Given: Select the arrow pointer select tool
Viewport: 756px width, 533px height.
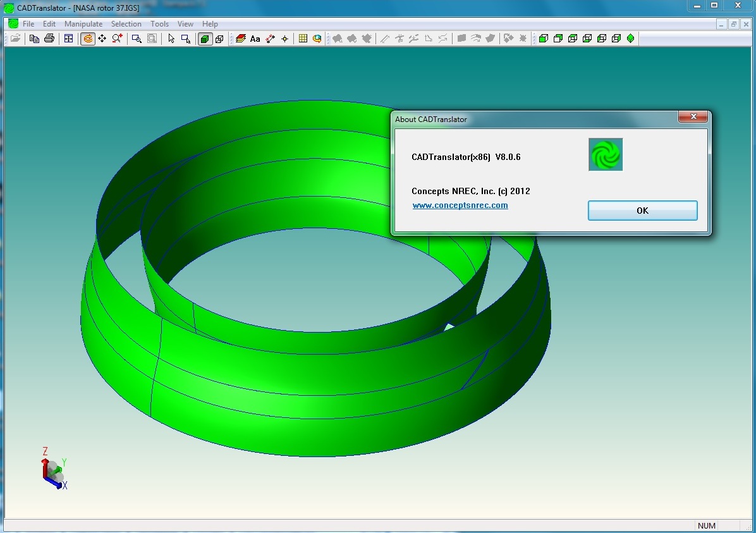Looking at the screenshot, I should 171,39.
